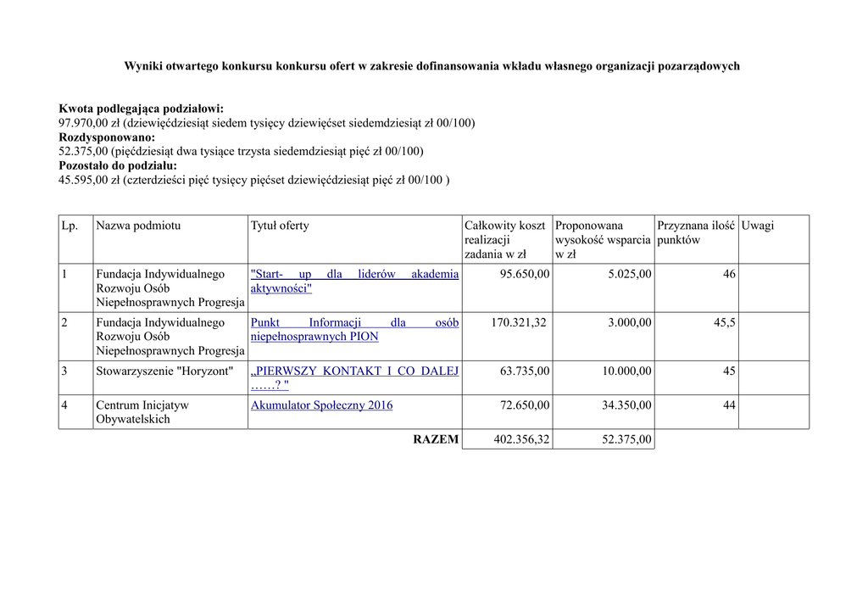Click the 34.350,00 proposed support amount

click(x=626, y=405)
